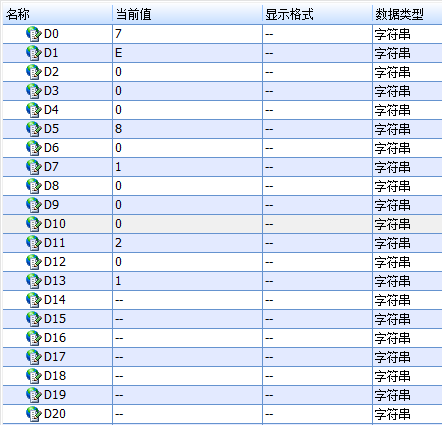
Task: Select the icon beside D20
Action: (34, 414)
